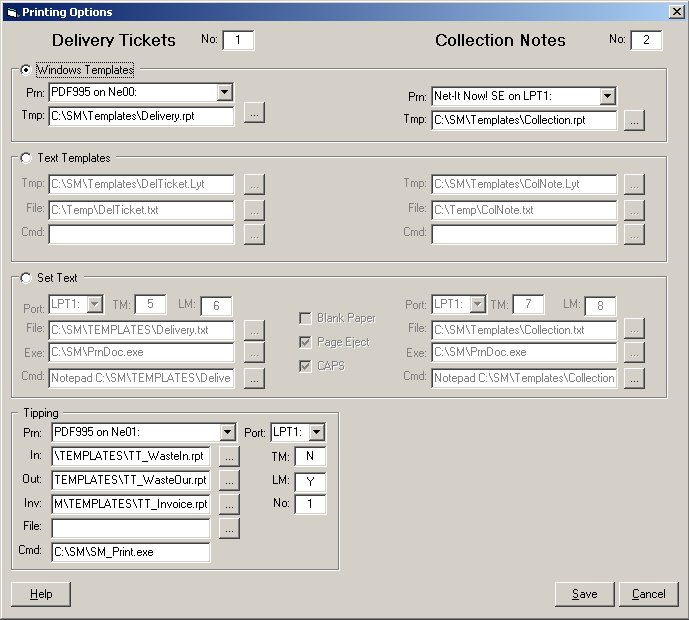Click the empty Tipping File field
Viewport: 689px width, 620px height.
tap(131, 528)
